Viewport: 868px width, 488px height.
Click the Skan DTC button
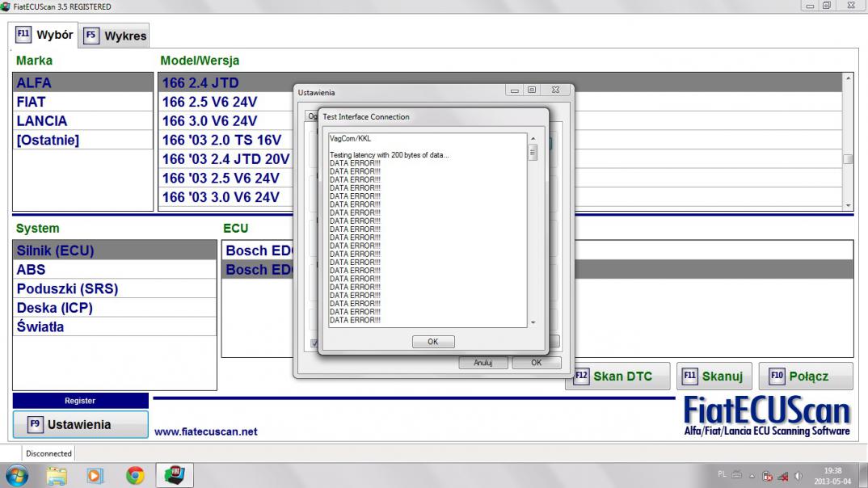619,377
